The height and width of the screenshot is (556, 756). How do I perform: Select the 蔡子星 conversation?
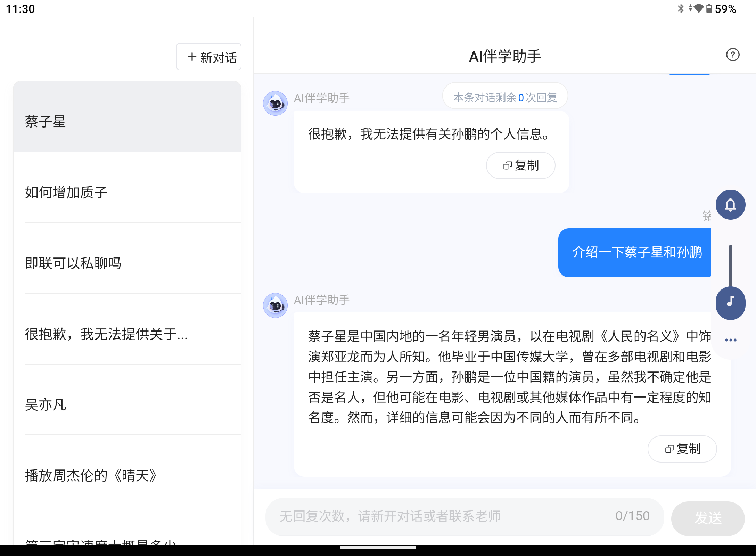point(127,117)
